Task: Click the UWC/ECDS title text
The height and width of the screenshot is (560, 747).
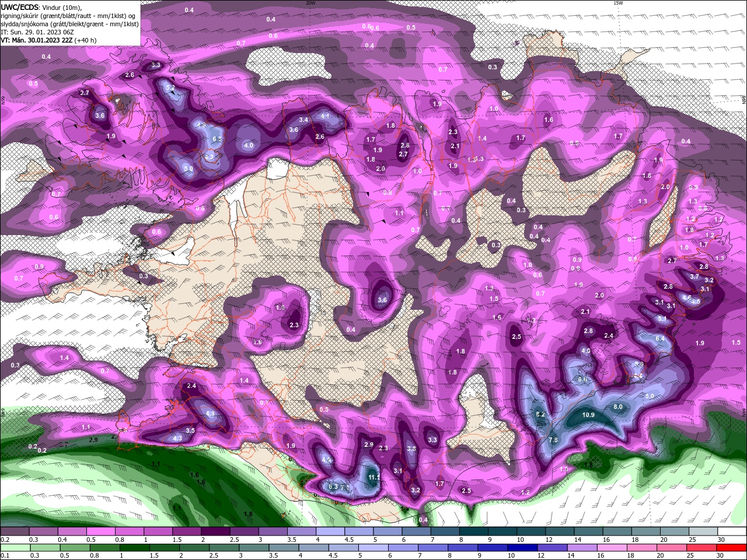Action: click(x=20, y=7)
